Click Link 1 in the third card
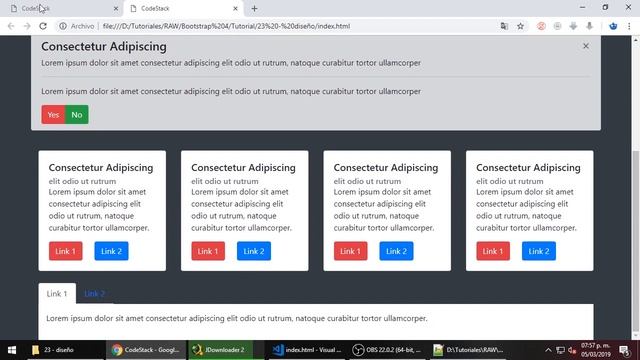The width and height of the screenshot is (640, 360). (x=350, y=251)
